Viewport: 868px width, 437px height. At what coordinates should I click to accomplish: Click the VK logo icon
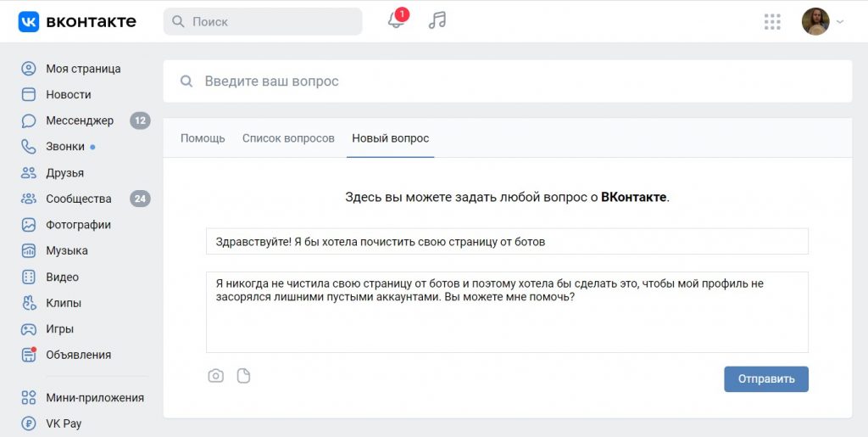tap(28, 21)
